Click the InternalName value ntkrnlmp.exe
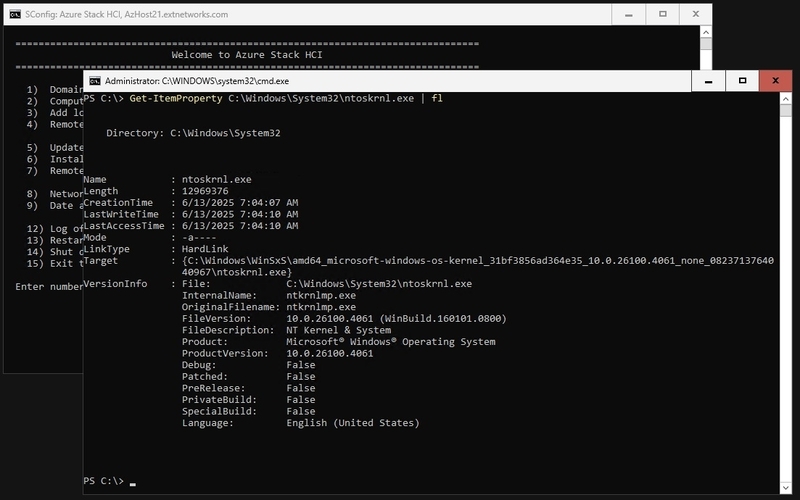Image resolution: width=800 pixels, height=500 pixels. 321,295
